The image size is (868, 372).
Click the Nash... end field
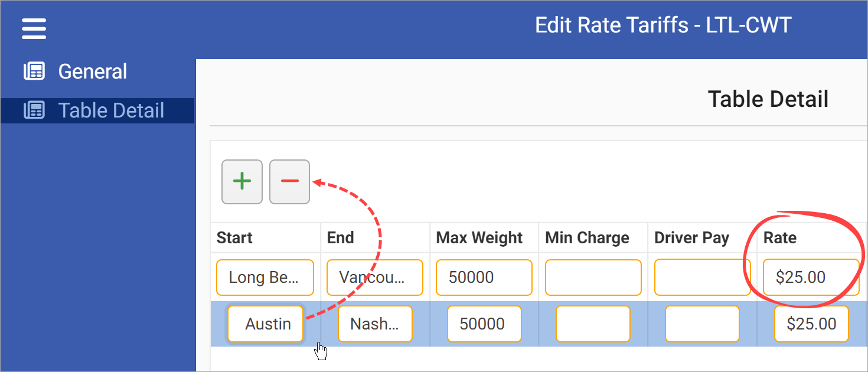(x=375, y=324)
